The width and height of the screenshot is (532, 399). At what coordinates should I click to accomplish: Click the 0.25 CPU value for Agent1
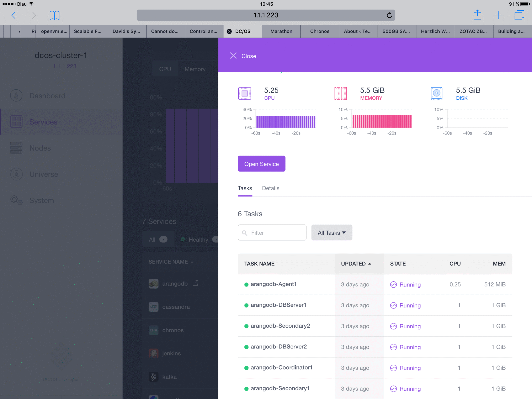(x=455, y=284)
